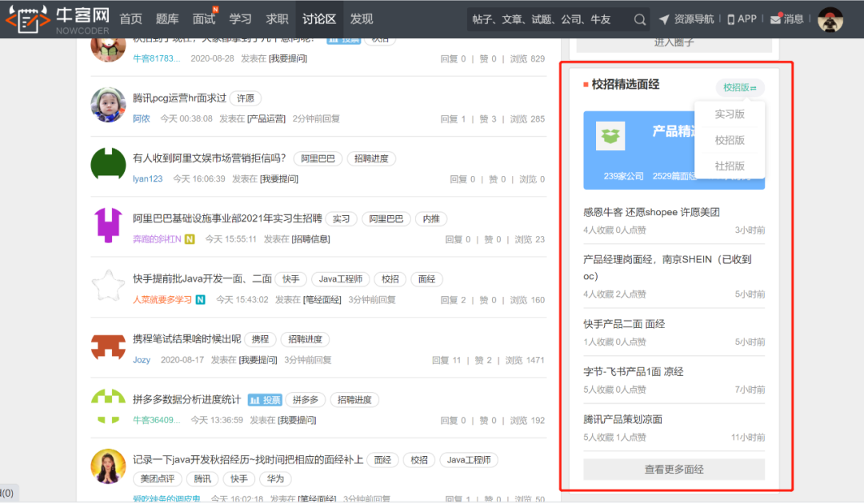Open 面经 产品经理岗面经,南京SHEIN
Image resolution: width=864 pixels, height=504 pixels.
[667, 267]
